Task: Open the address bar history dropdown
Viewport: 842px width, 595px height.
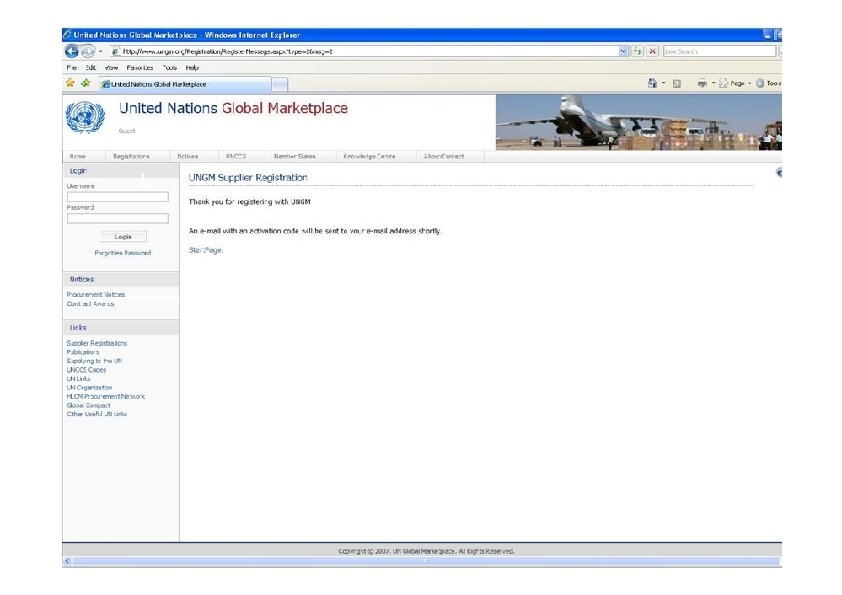Action: [x=623, y=52]
